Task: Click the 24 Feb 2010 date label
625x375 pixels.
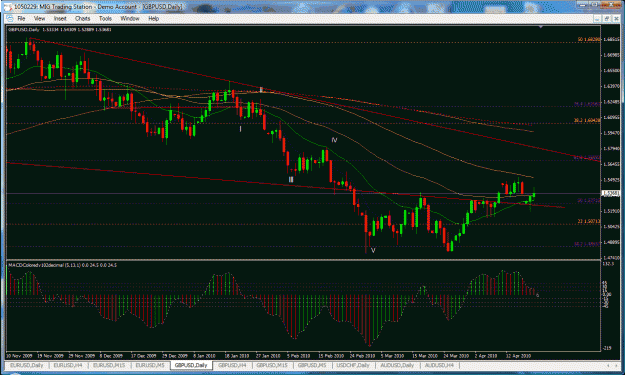Action: (x=362, y=356)
